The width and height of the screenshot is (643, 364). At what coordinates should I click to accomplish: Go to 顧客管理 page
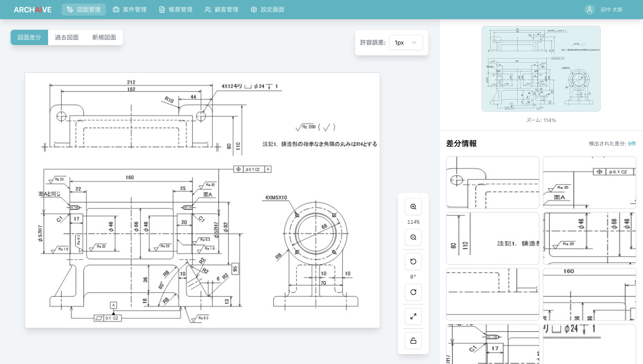[222, 10]
